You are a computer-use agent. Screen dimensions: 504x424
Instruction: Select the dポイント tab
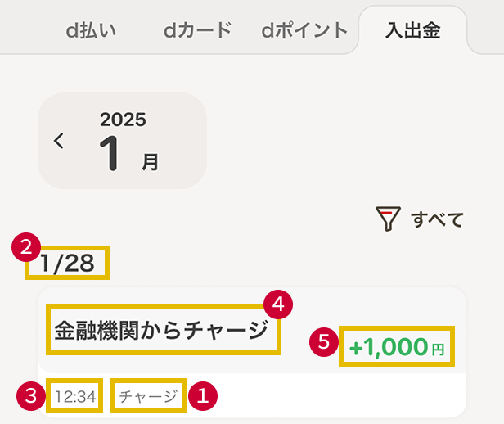(x=304, y=31)
